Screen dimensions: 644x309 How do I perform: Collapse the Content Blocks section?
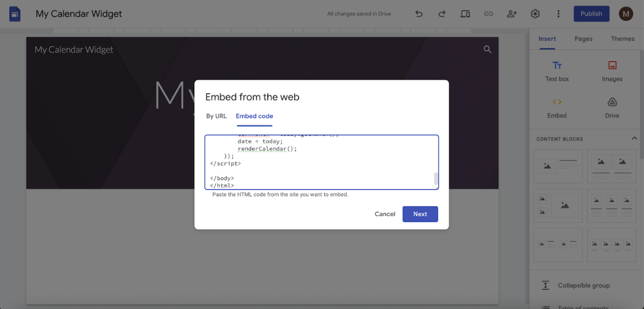(634, 139)
